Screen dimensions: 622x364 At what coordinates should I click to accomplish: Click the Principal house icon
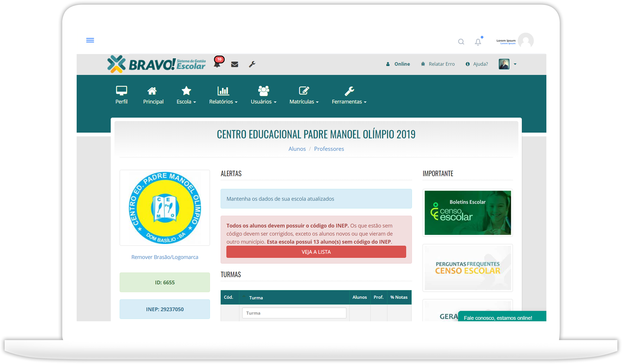(x=152, y=91)
